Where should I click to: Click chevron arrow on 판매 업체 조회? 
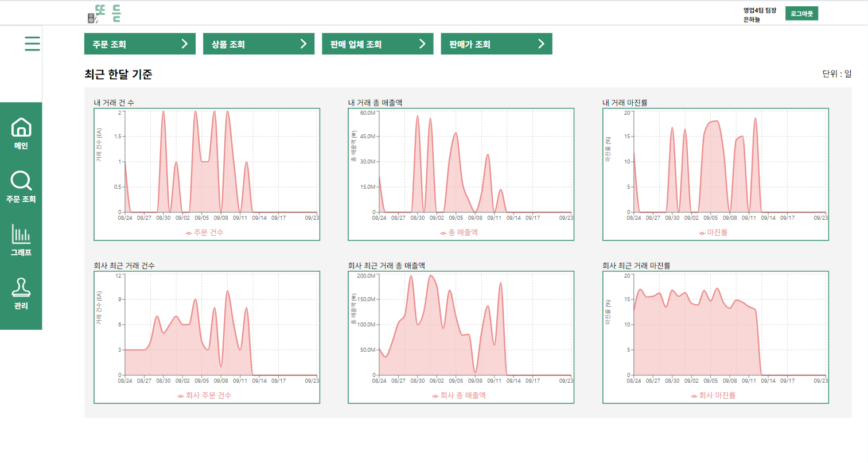tap(422, 44)
